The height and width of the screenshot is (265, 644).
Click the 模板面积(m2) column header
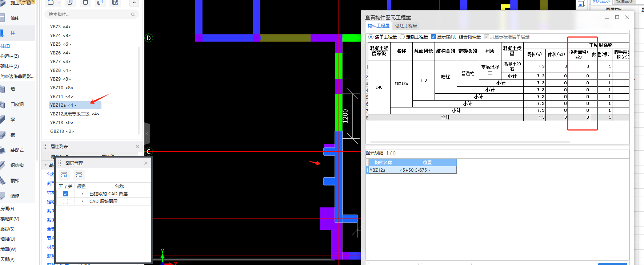[579, 54]
